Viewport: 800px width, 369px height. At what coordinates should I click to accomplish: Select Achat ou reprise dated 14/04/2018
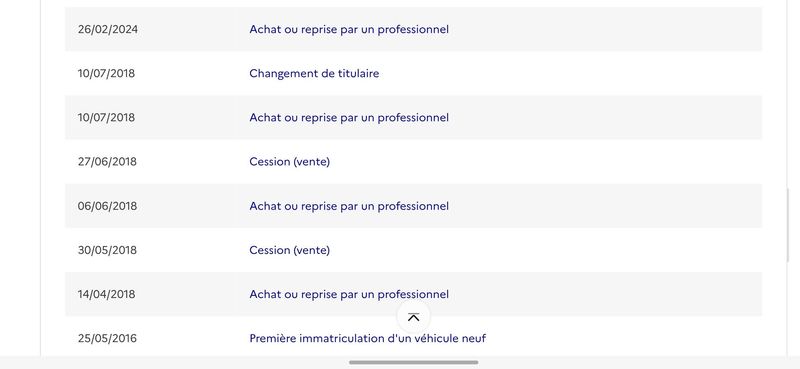349,294
